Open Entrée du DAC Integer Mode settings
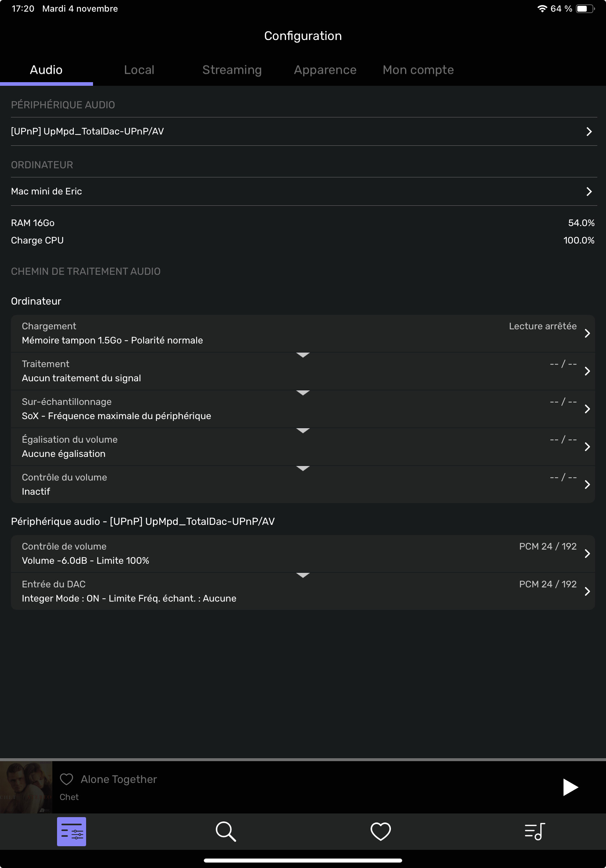This screenshot has height=868, width=606. [x=303, y=592]
